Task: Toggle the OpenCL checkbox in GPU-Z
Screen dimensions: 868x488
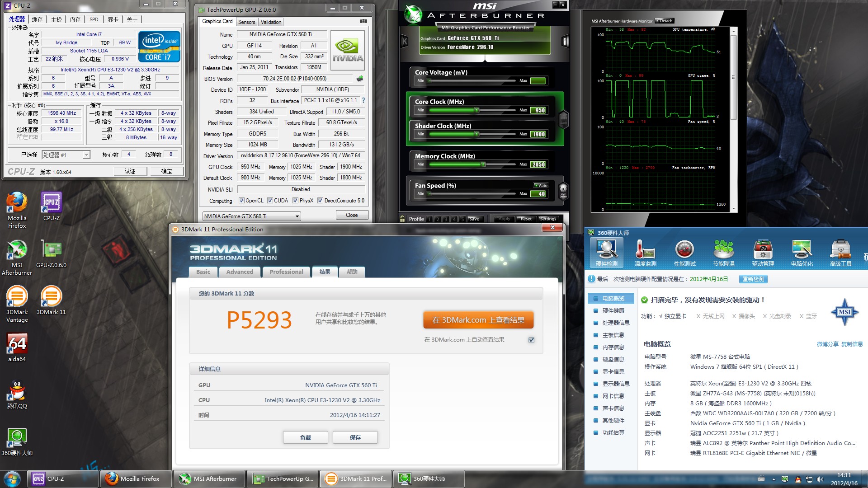Action: tap(241, 201)
